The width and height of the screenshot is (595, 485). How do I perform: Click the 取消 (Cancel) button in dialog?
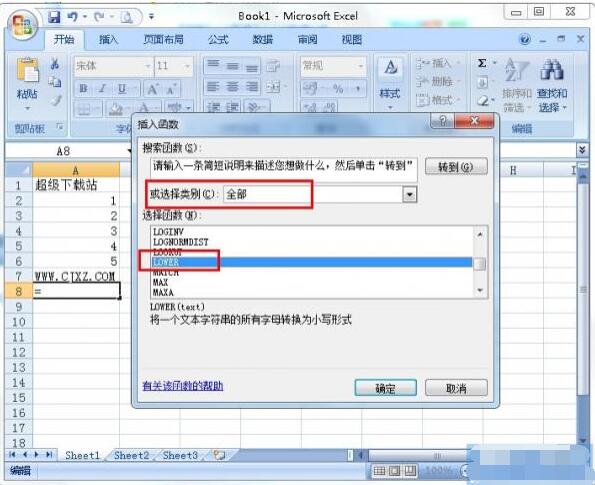[456, 387]
